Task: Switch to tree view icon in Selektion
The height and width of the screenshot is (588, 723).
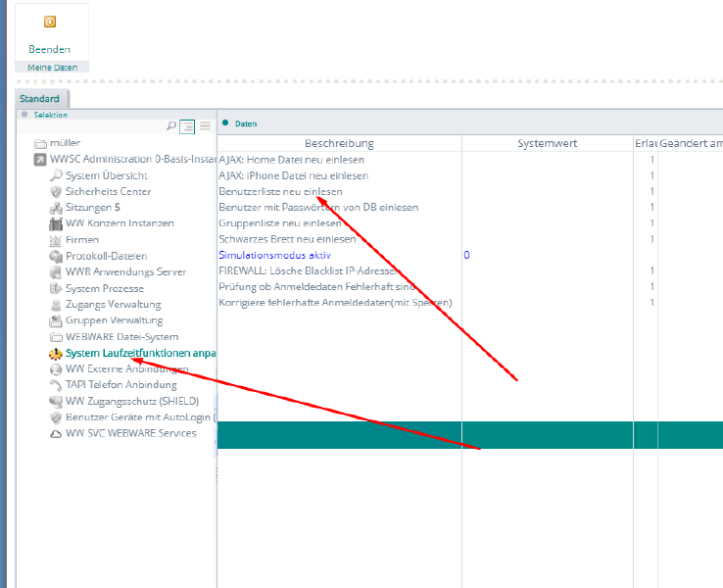Action: click(x=187, y=126)
